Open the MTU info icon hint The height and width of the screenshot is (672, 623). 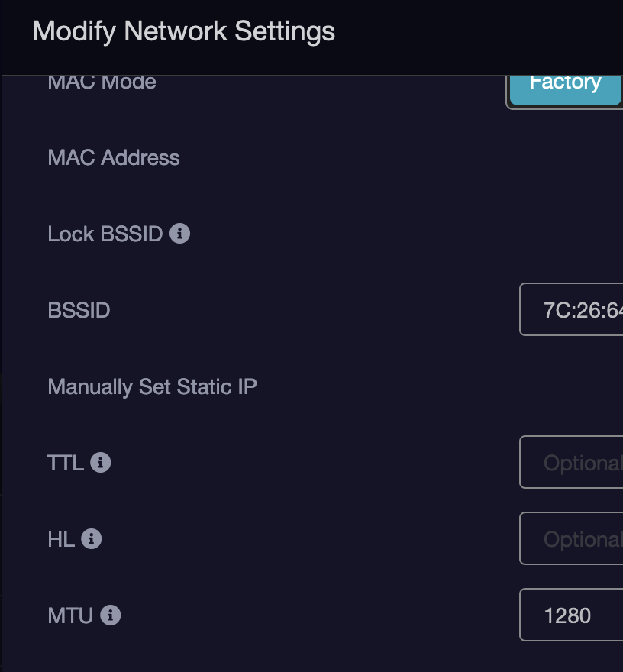111,615
